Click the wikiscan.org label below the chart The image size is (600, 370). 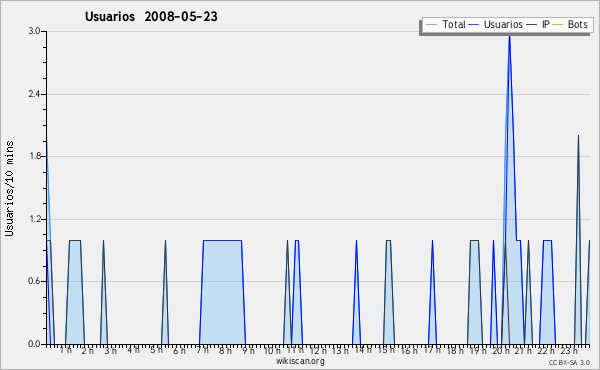pyautogui.click(x=300, y=361)
